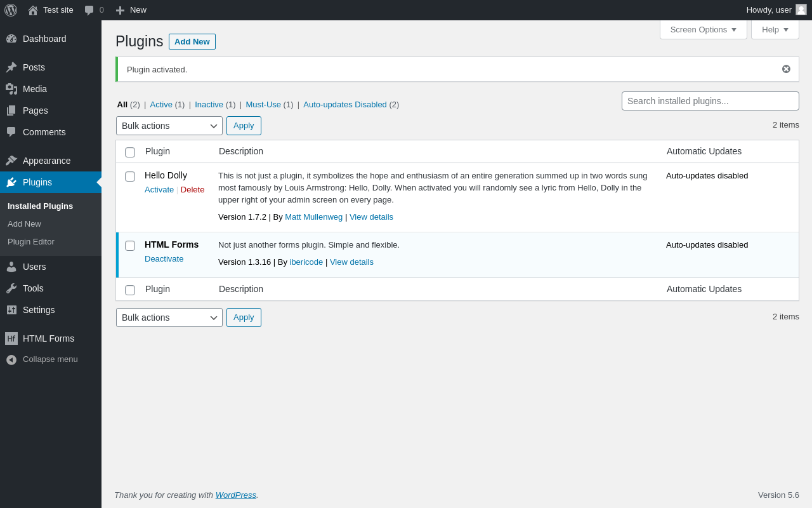Image resolution: width=812 pixels, height=508 pixels.
Task: Open comments bubble icon in admin bar
Action: 89,10
